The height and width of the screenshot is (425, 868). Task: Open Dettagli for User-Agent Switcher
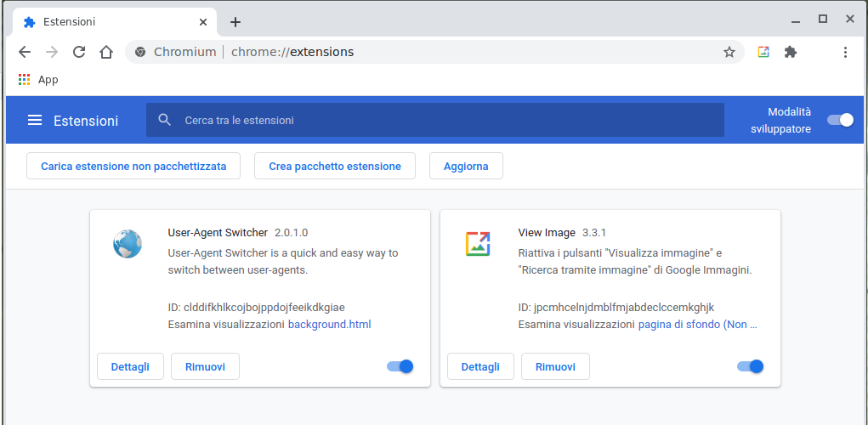(x=130, y=366)
